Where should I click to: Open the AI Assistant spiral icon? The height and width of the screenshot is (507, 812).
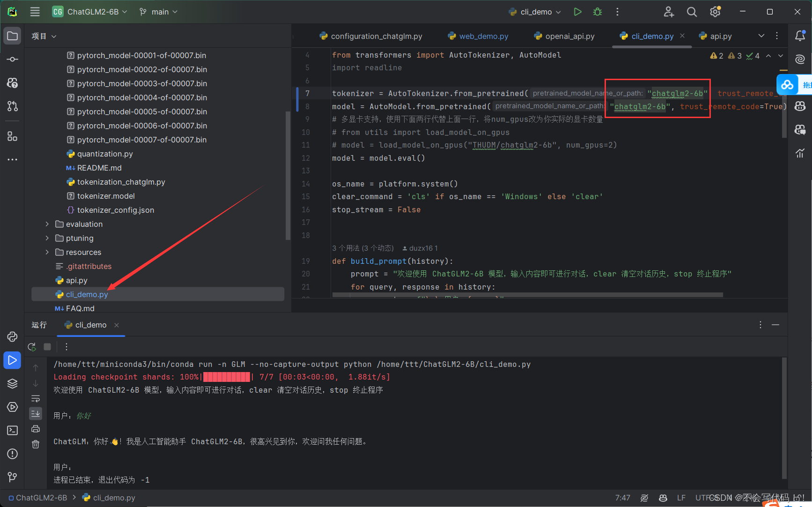800,59
